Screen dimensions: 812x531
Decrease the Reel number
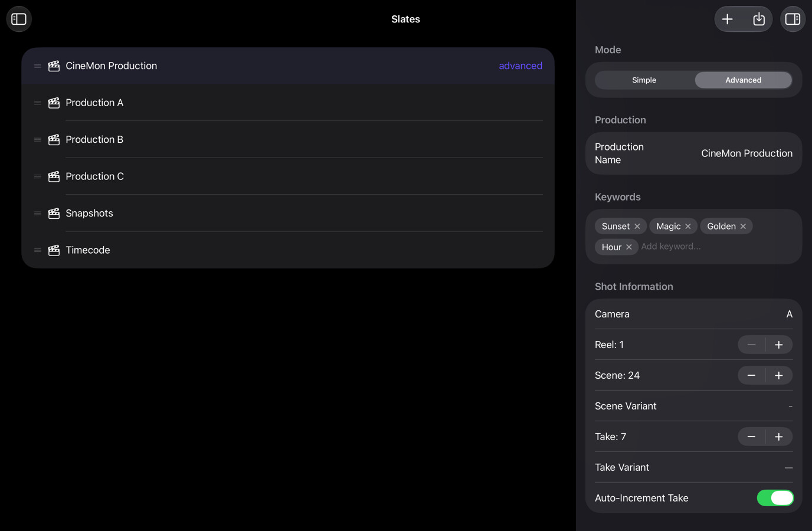751,345
